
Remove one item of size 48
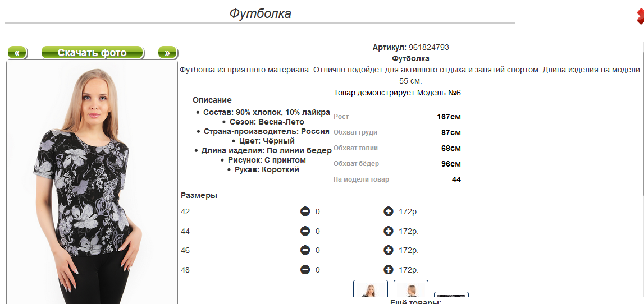click(305, 270)
